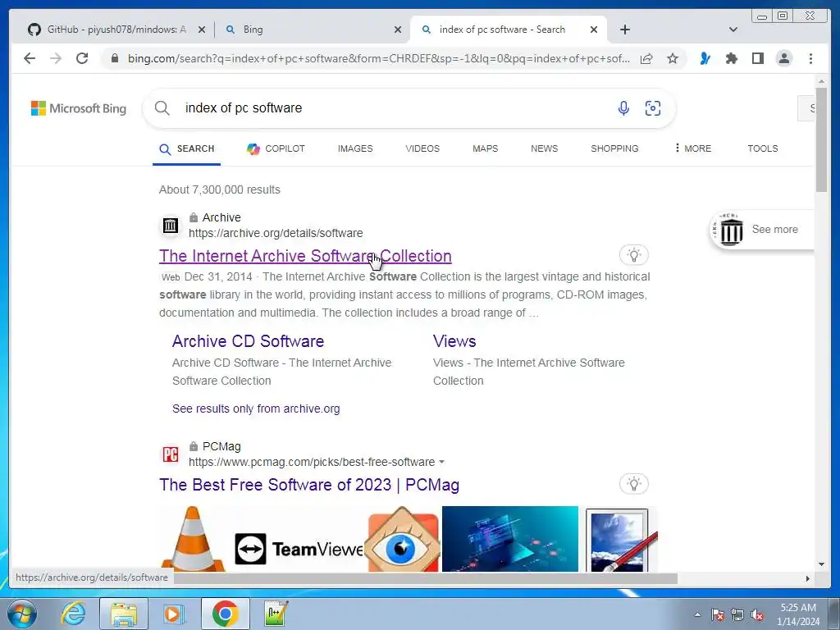Open the MORE search categories menu
The width and height of the screenshot is (840, 630).
693,148
